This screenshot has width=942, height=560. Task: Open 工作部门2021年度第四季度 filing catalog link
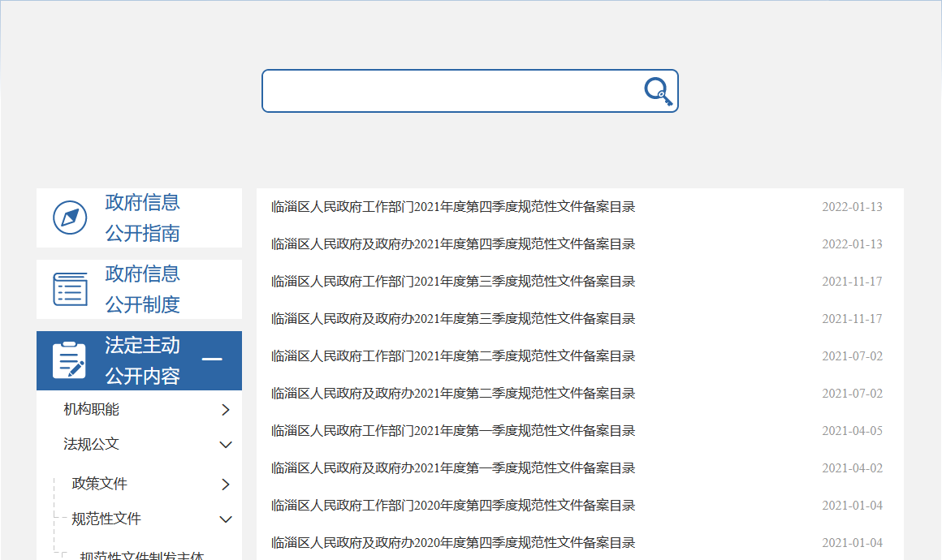452,207
